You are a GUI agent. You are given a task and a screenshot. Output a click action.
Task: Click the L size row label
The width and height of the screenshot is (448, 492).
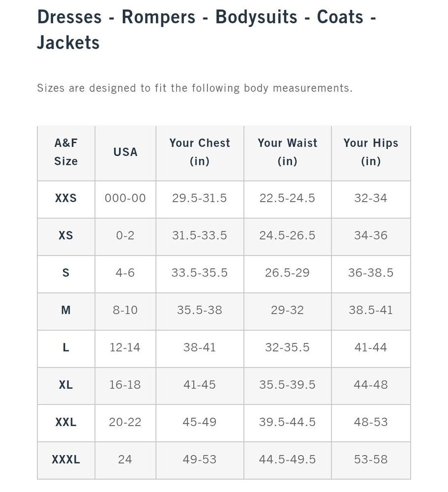(x=66, y=348)
